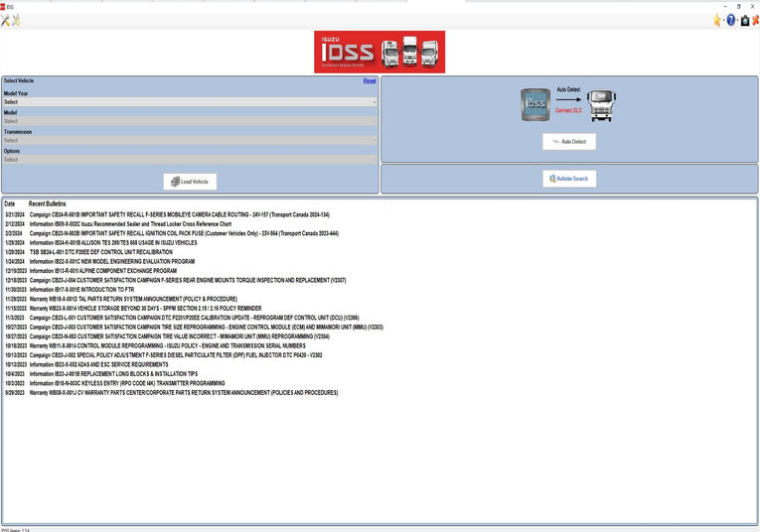Click the dark wrench-and-screwdriver tools icon
The height and width of the screenshot is (532, 760).
[x=5, y=20]
